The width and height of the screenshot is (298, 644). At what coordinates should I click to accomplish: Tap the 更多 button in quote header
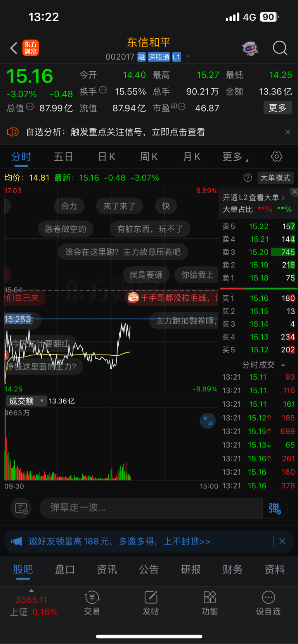(x=278, y=108)
